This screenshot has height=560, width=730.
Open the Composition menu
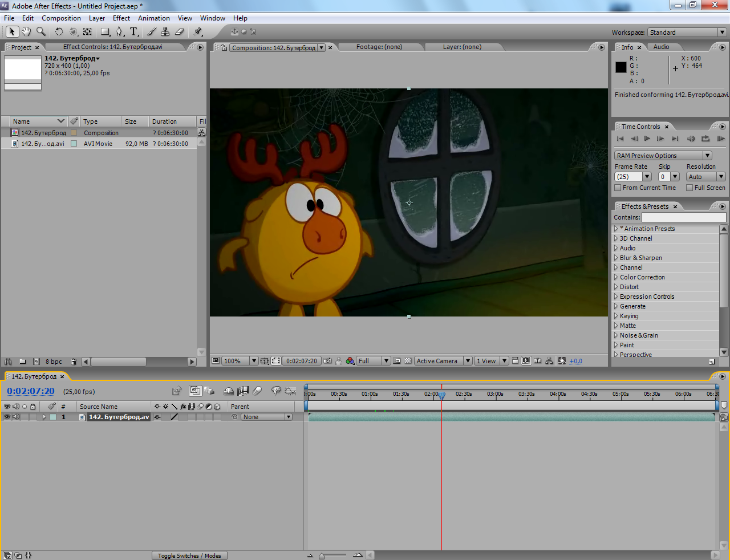click(61, 18)
